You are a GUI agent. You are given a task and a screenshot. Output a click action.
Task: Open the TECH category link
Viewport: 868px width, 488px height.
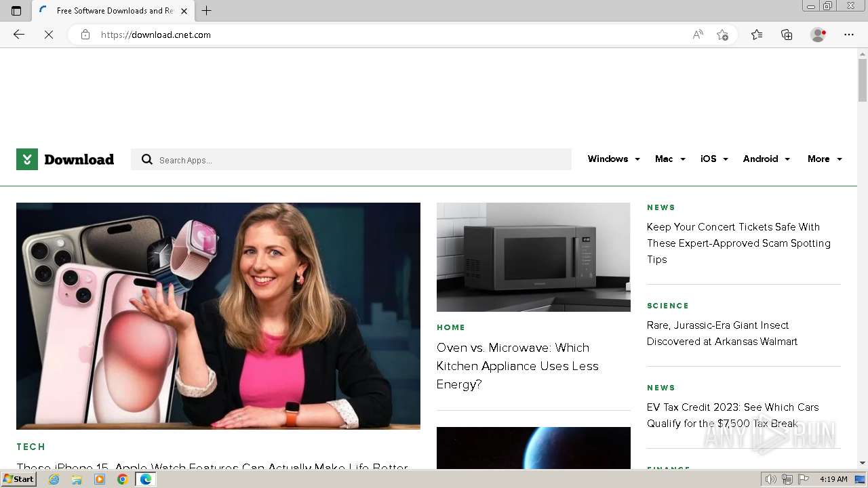[31, 447]
